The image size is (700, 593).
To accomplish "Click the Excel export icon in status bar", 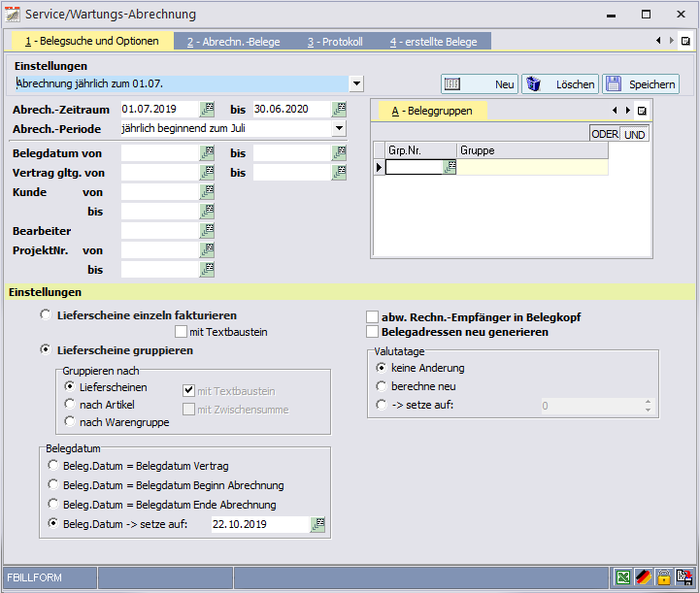I will (622, 577).
